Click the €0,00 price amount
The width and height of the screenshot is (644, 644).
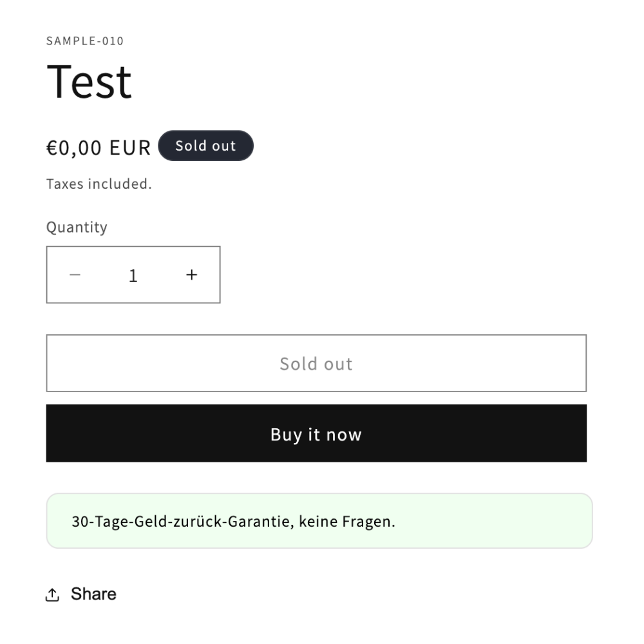74,148
